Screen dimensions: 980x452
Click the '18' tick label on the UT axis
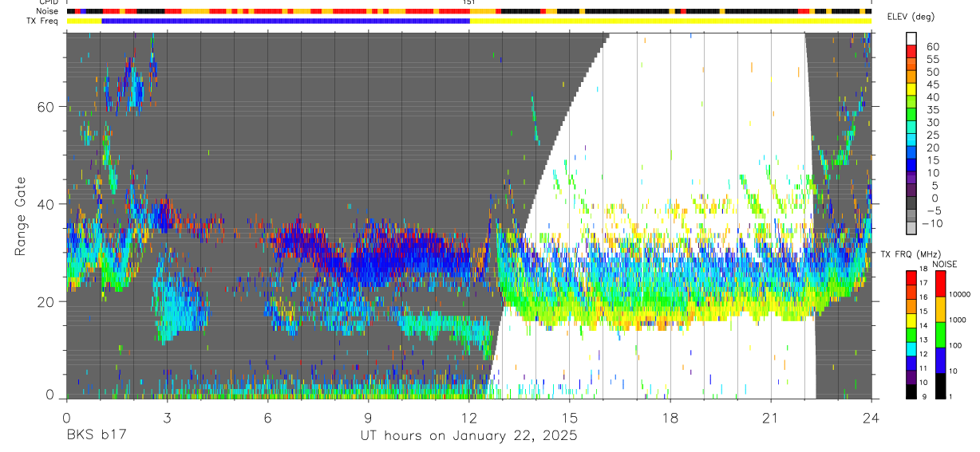coord(670,416)
